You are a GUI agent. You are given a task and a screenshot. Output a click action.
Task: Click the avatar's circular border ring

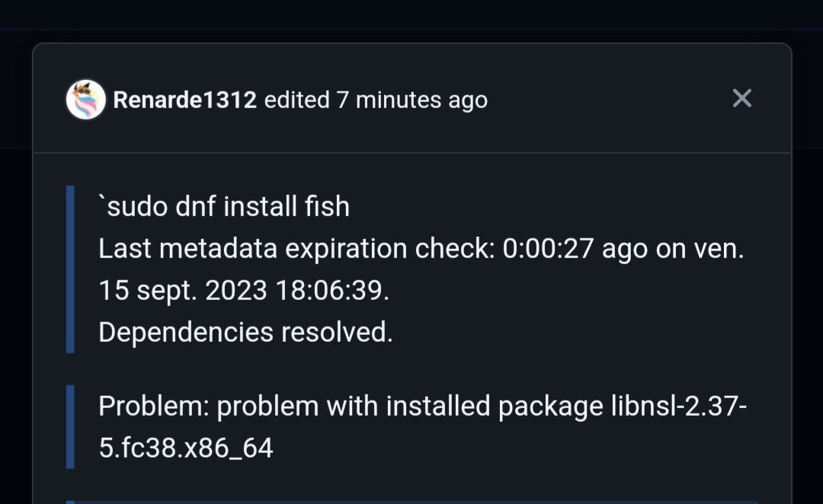click(85, 81)
